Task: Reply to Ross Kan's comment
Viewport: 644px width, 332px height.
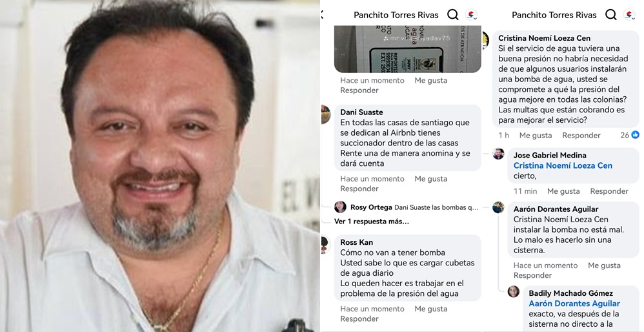Action: [359, 319]
